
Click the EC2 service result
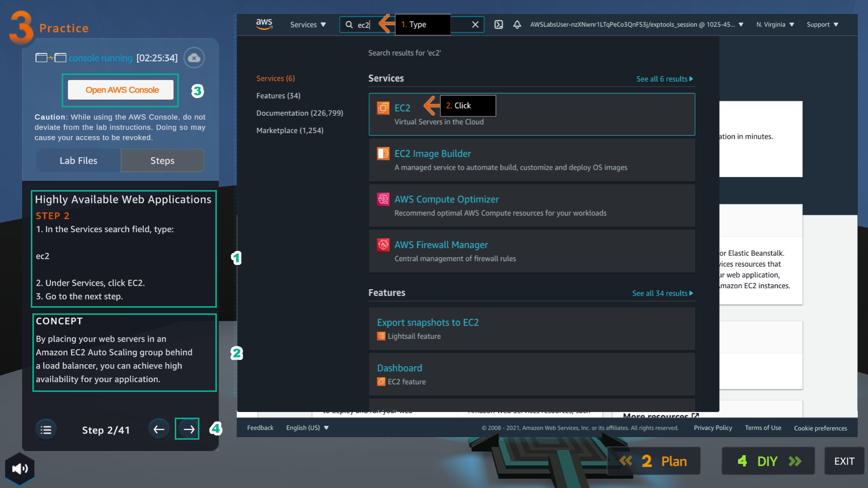click(531, 114)
